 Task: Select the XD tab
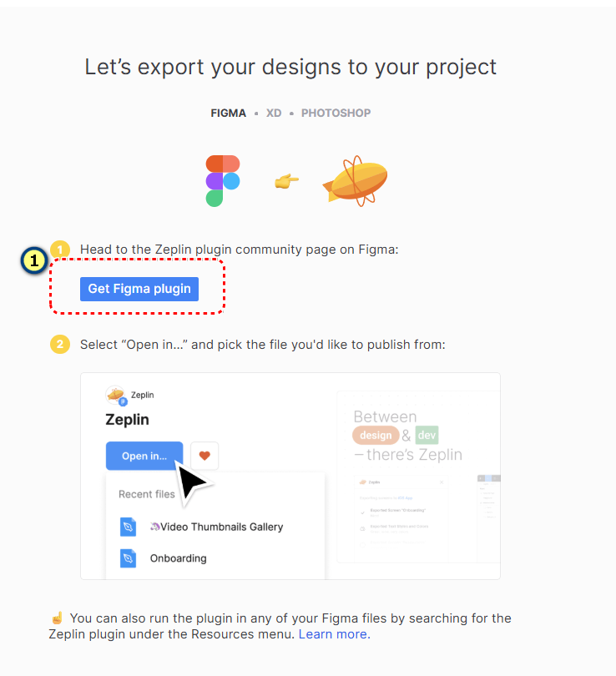tap(274, 113)
